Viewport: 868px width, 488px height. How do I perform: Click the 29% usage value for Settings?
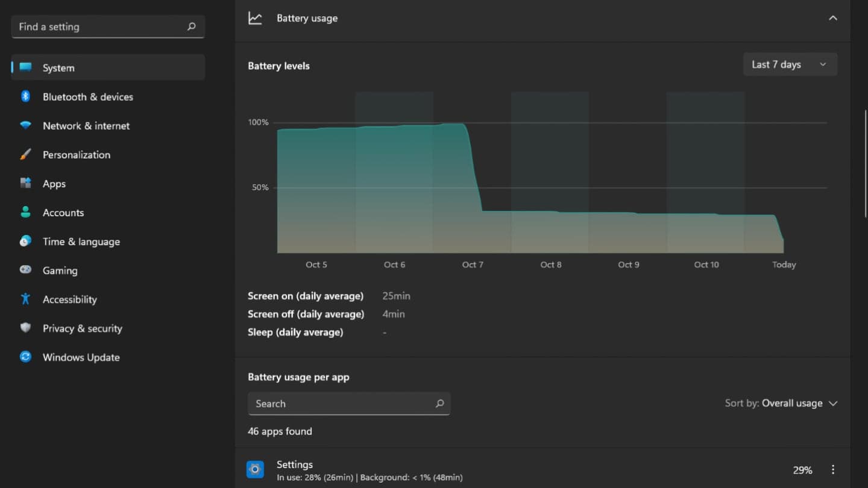pos(802,470)
